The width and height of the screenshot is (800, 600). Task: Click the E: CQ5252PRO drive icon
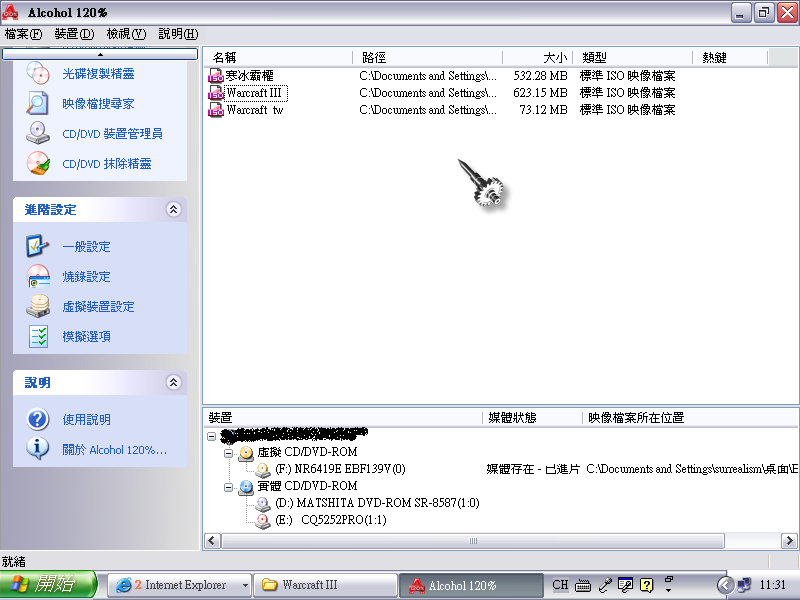(x=263, y=520)
